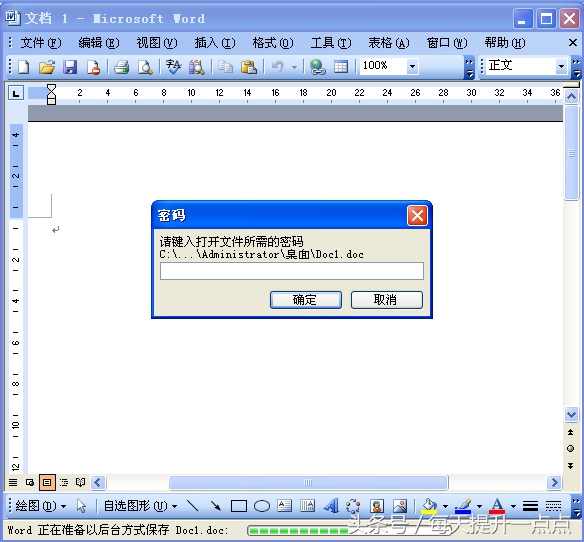Click 确定 in the password dialog
This screenshot has height=542, width=584.
tap(305, 300)
